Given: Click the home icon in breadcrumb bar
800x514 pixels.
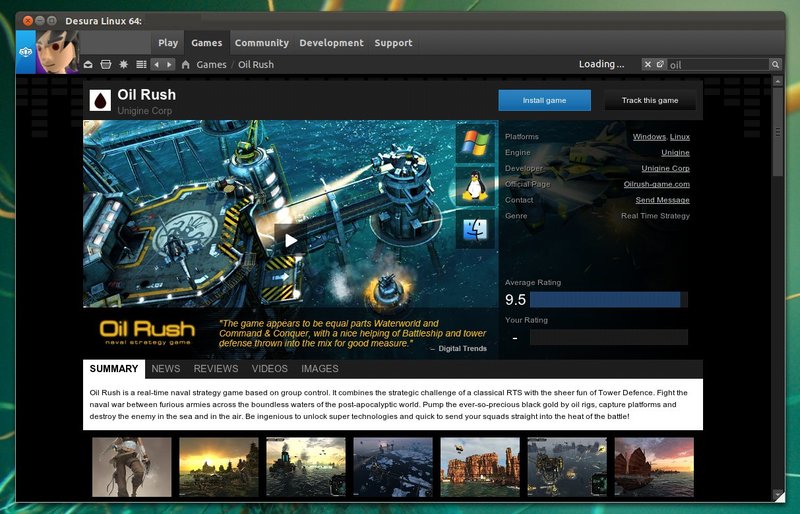Looking at the screenshot, I should pyautogui.click(x=186, y=65).
